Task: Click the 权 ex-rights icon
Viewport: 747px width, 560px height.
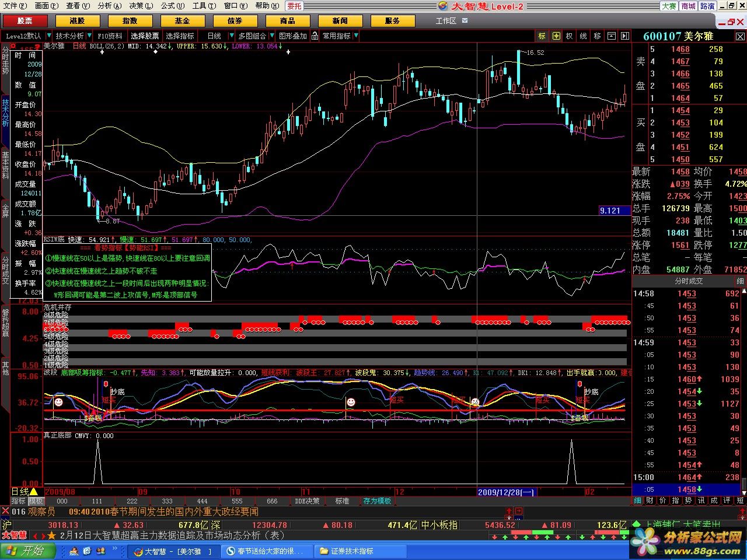Action: coord(570,36)
